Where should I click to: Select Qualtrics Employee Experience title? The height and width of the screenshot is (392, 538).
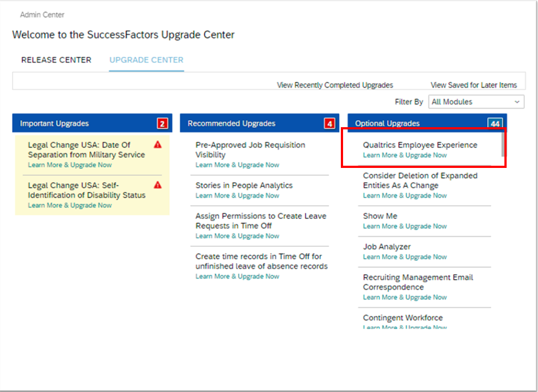[420, 145]
